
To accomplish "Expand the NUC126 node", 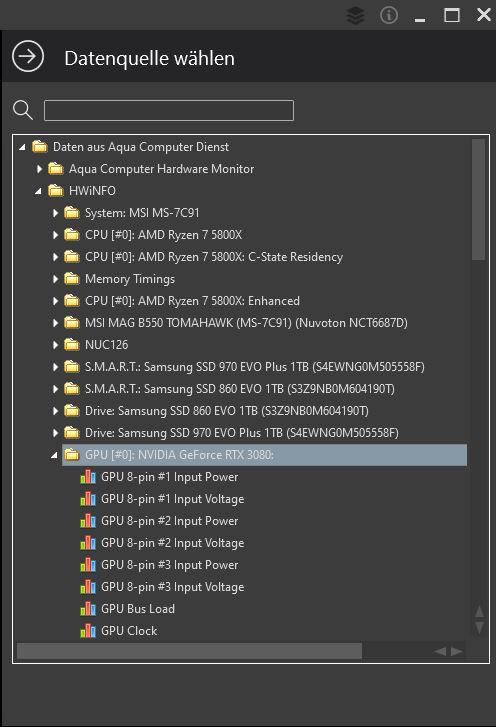I will tap(55, 344).
